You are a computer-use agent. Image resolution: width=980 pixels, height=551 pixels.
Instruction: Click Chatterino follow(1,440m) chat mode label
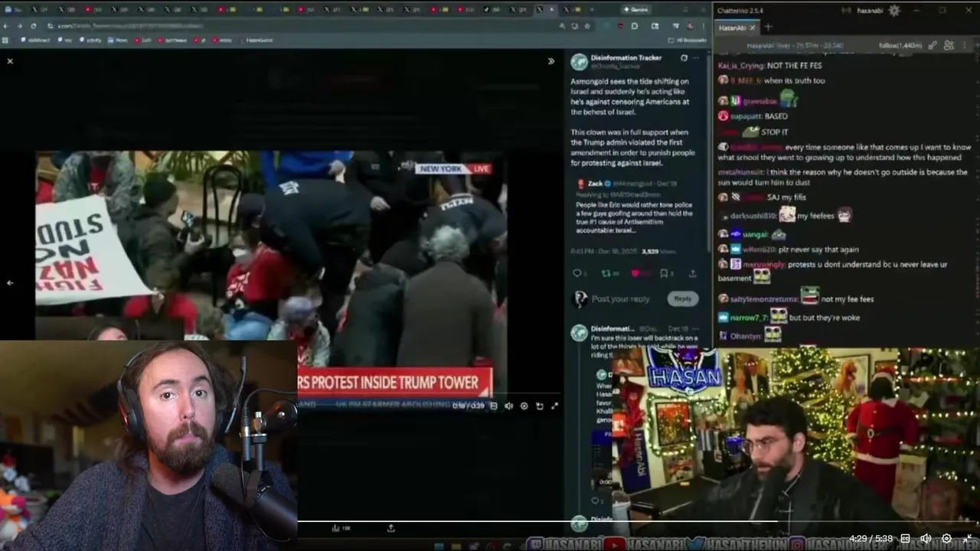pos(900,45)
